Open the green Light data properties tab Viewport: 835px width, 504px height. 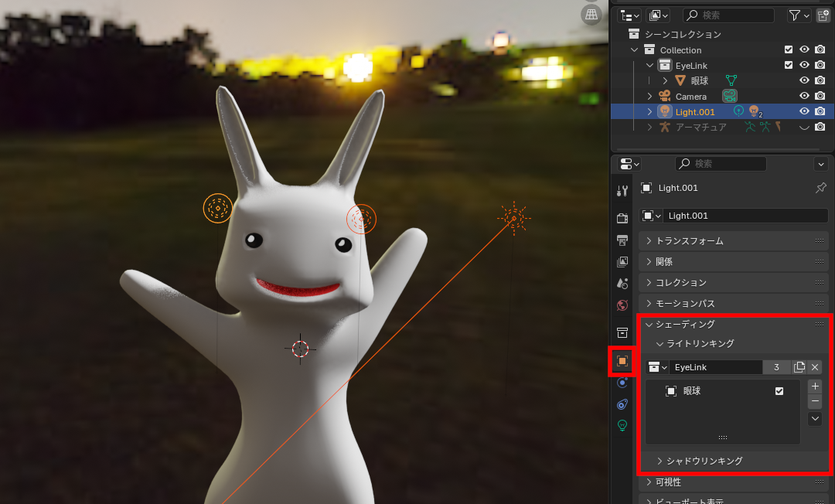tap(622, 425)
